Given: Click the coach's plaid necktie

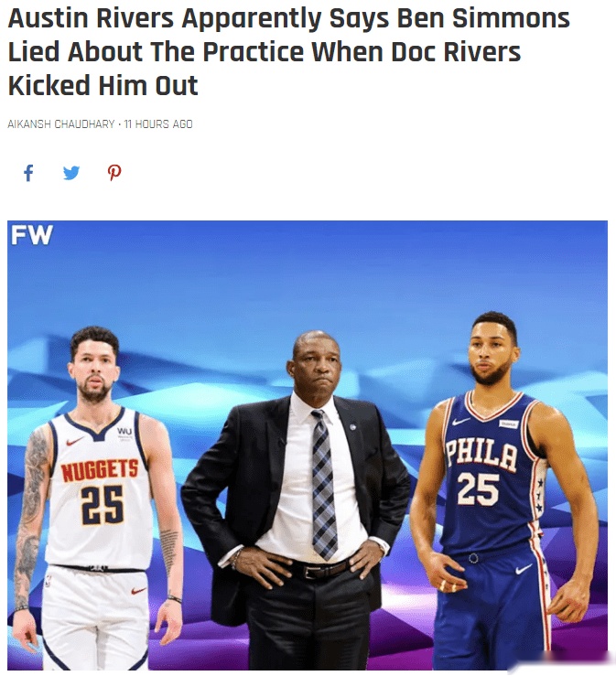Looking at the screenshot, I should coord(324,485).
